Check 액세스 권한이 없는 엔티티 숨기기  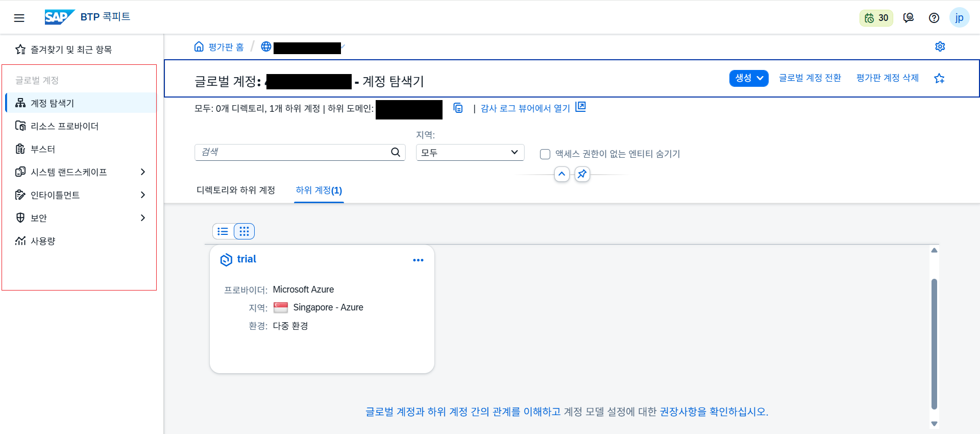[x=545, y=154]
